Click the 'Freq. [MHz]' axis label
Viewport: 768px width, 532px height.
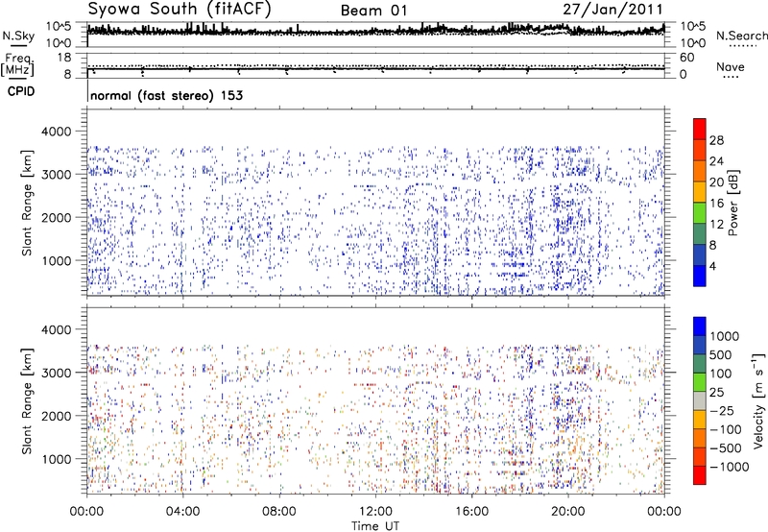coord(17,64)
